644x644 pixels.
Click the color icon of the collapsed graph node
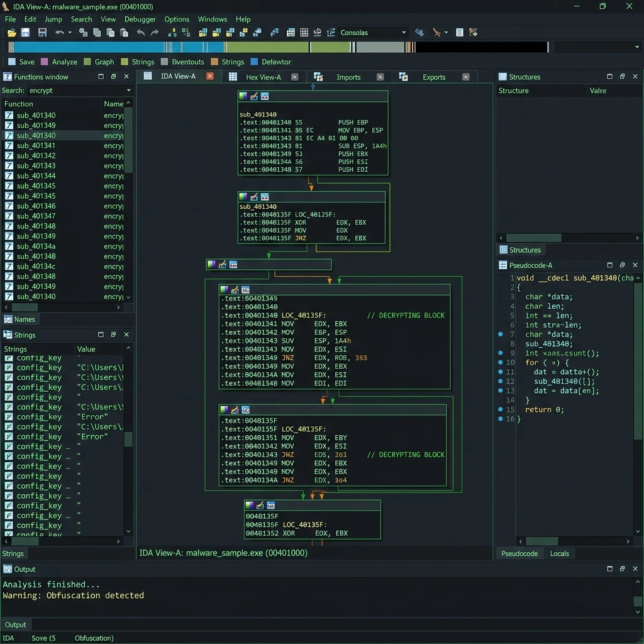click(x=211, y=265)
